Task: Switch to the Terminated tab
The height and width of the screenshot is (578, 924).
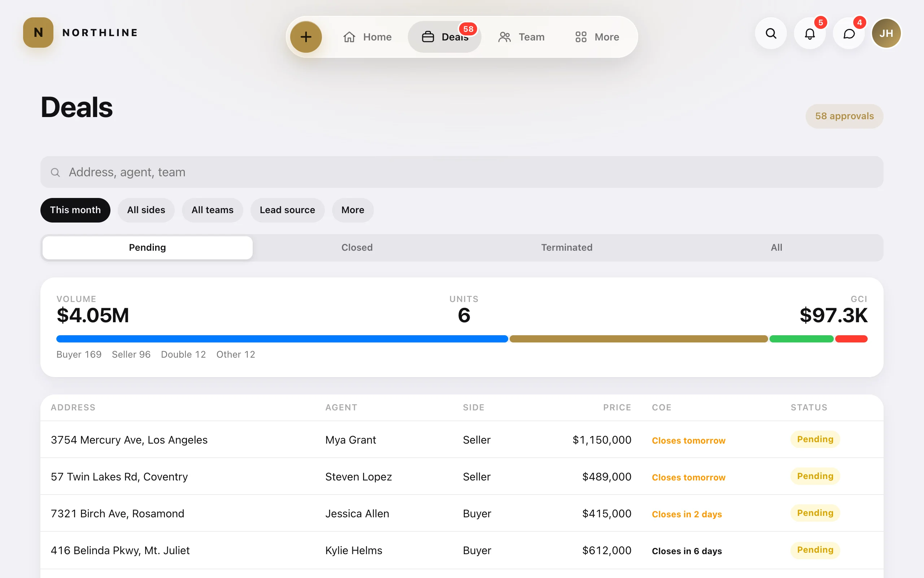Action: 567,247
